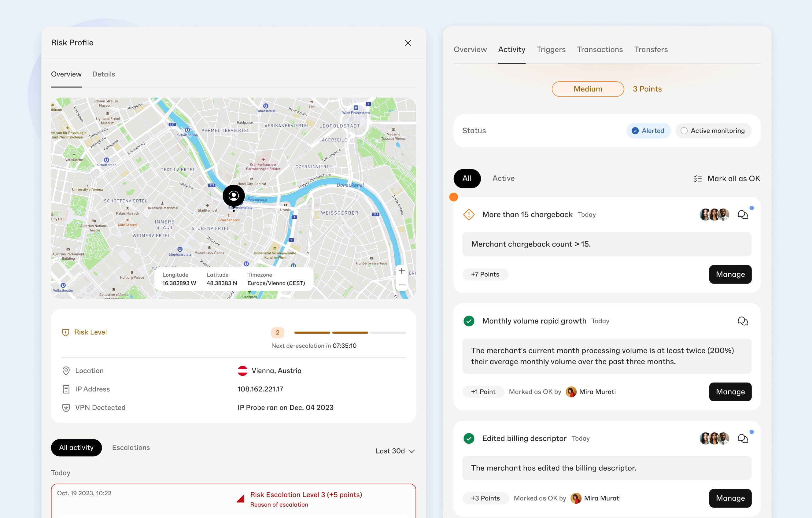Click the risk level number 2 badge

278,332
